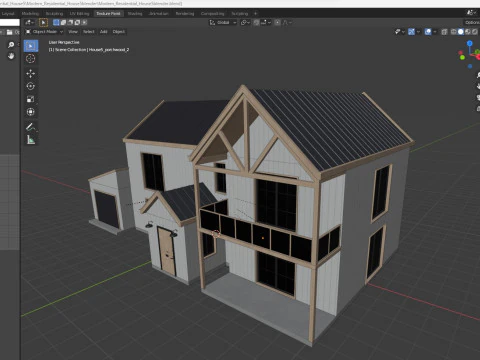The width and height of the screenshot is (480, 360).
Task: Switch to wireframe viewport shading
Action: point(454,32)
